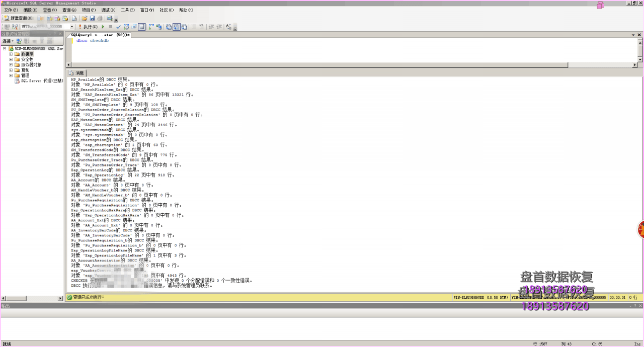The height and width of the screenshot is (347, 644).
Task: Click Connect Object Explorer icon beside 连接
Action: (19, 41)
